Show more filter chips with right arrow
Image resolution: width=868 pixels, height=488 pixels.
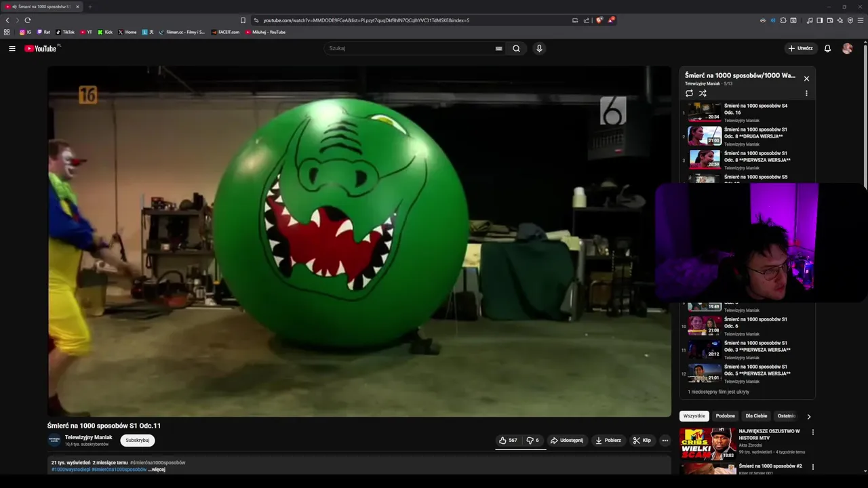click(808, 416)
